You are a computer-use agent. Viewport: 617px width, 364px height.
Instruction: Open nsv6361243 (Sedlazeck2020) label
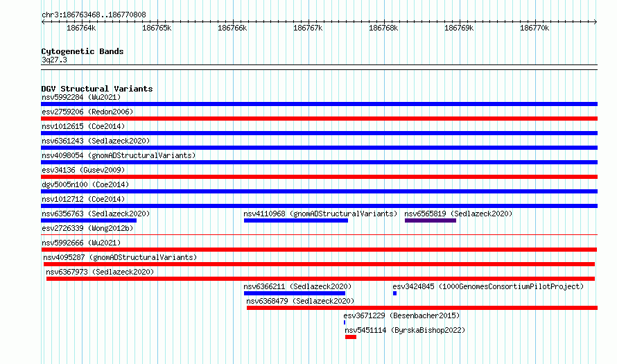[x=96, y=141]
